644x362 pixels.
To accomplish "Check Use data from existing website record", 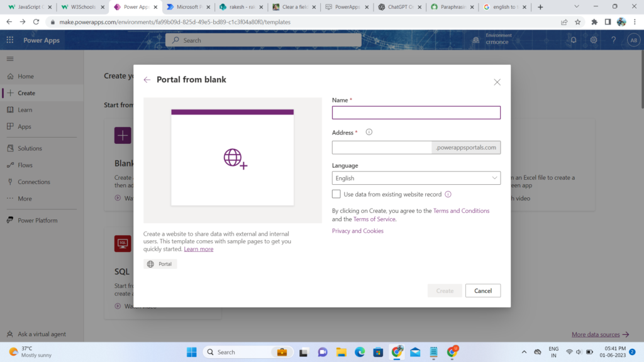I will (x=336, y=194).
